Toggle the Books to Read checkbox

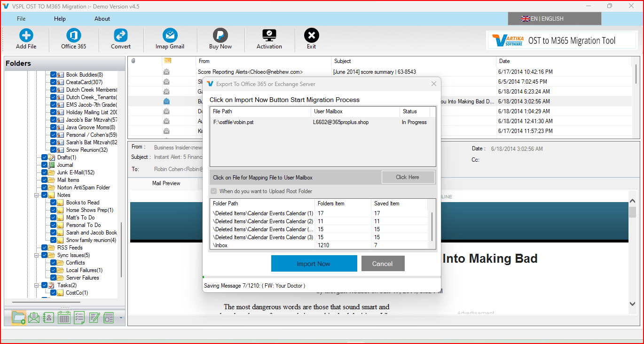(53, 203)
